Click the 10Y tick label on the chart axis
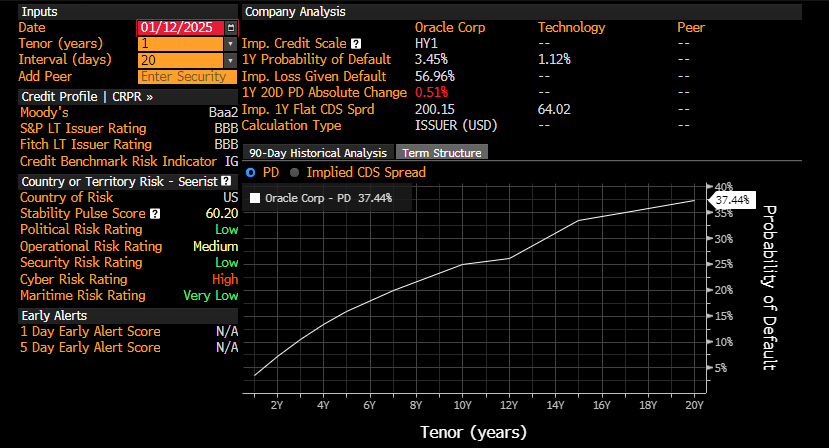Viewport: 829px width, 448px height. [x=462, y=405]
